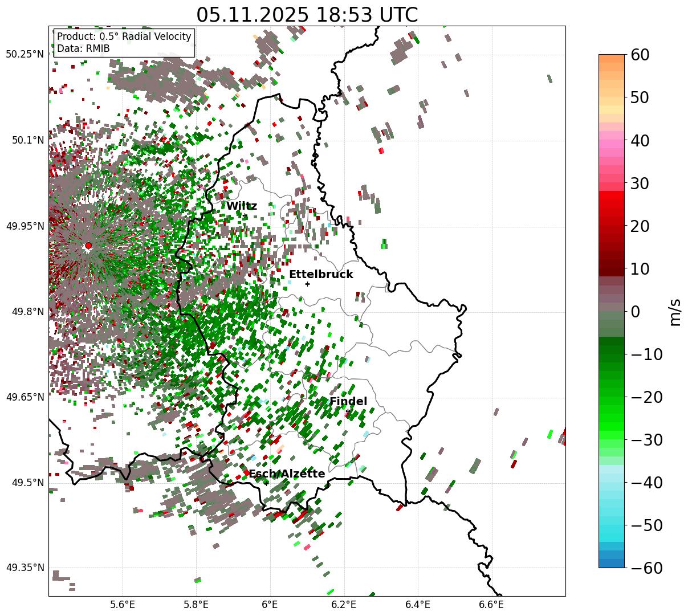Click the 50.1°N latitude tick label

coord(27,140)
